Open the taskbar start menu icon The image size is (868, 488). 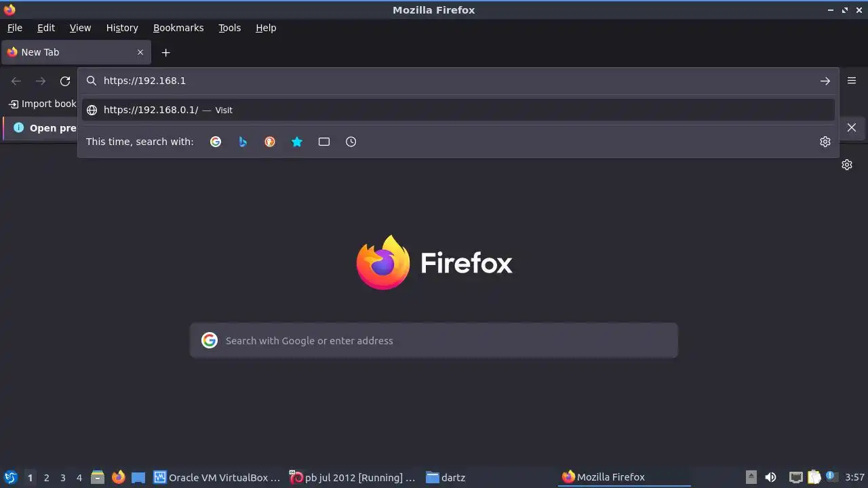click(11, 477)
